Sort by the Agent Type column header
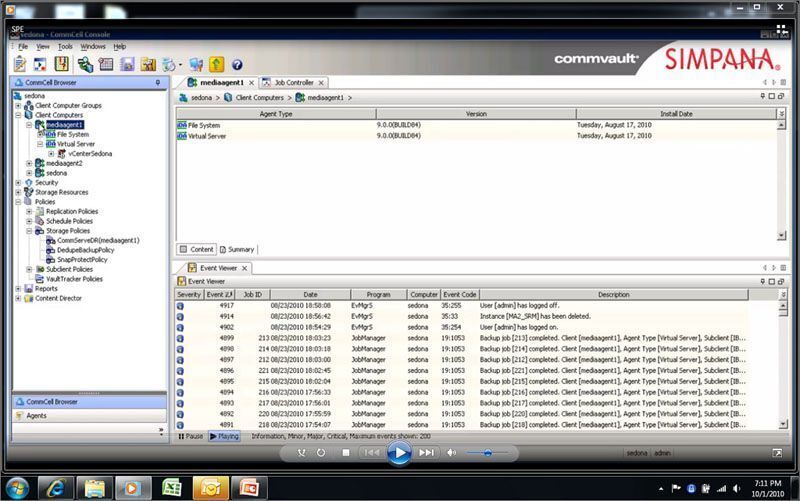 click(276, 114)
